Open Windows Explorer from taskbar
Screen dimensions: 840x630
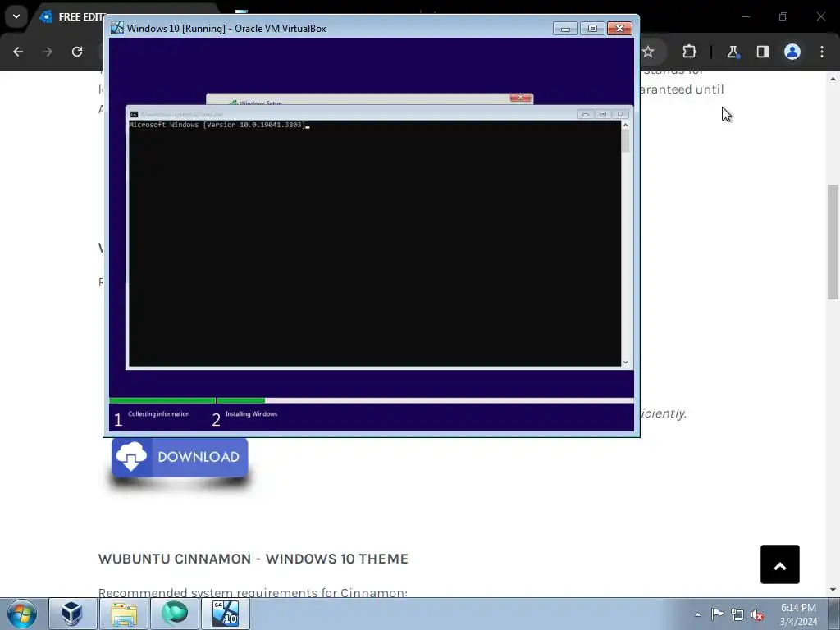[x=123, y=614]
